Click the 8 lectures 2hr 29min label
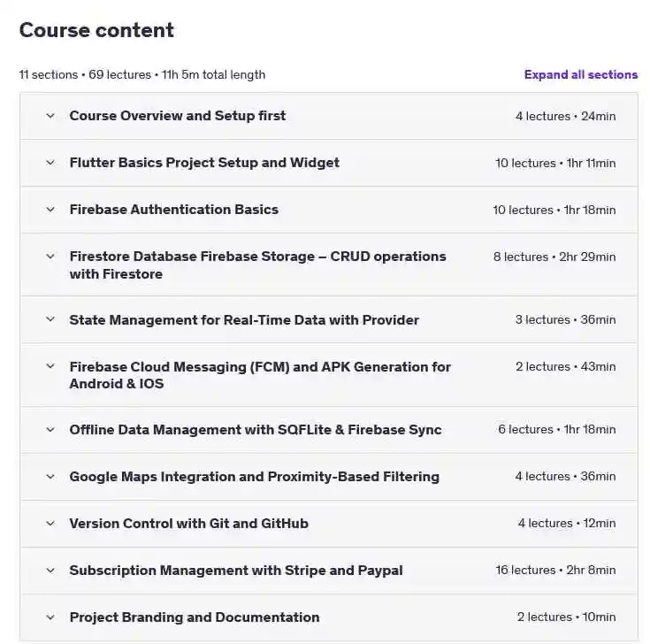This screenshot has width=650, height=644. coord(554,257)
